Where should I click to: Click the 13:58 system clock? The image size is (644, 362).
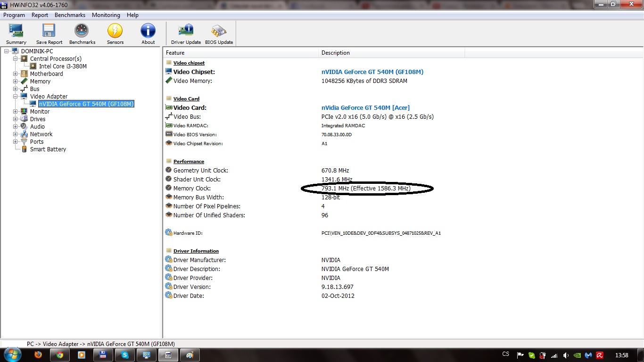(x=622, y=355)
